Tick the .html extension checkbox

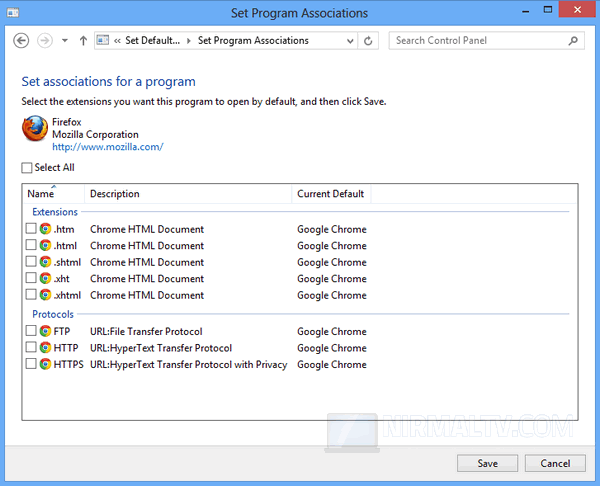[31, 245]
